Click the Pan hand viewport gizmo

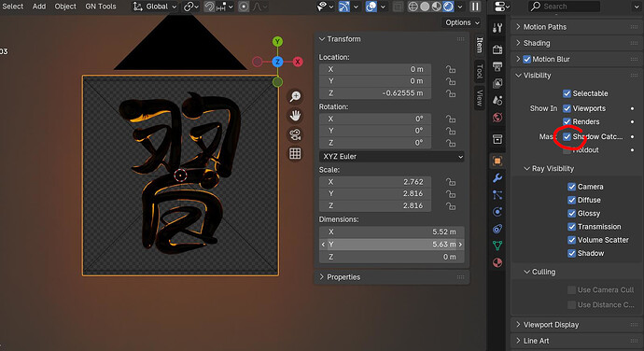click(x=295, y=116)
